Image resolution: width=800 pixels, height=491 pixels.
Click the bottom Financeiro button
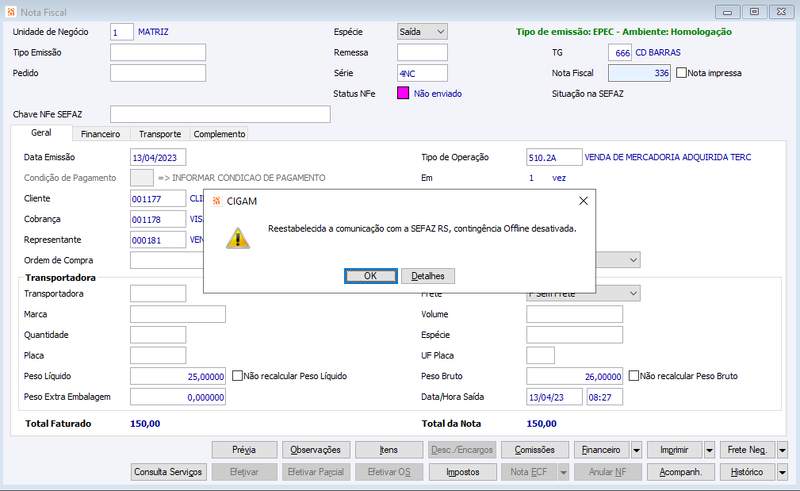[602, 450]
